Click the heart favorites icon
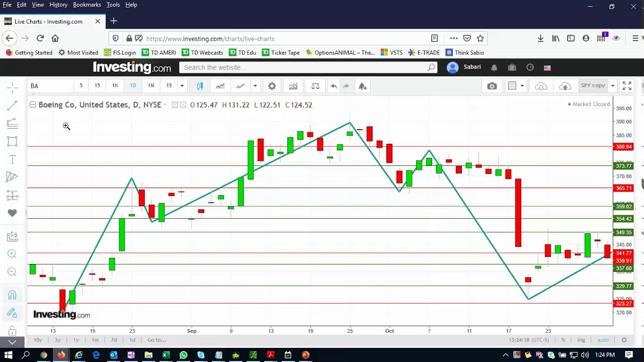 tap(13, 213)
